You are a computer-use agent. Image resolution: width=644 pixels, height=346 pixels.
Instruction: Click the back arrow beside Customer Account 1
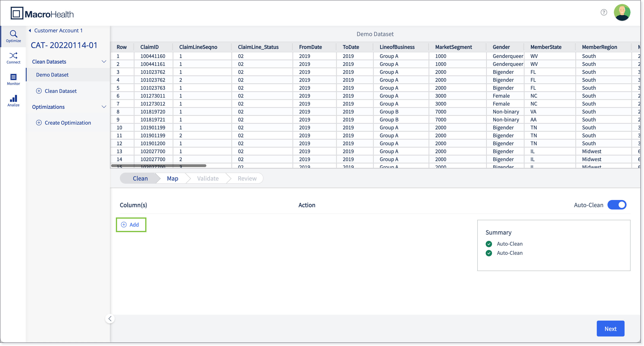(30, 31)
